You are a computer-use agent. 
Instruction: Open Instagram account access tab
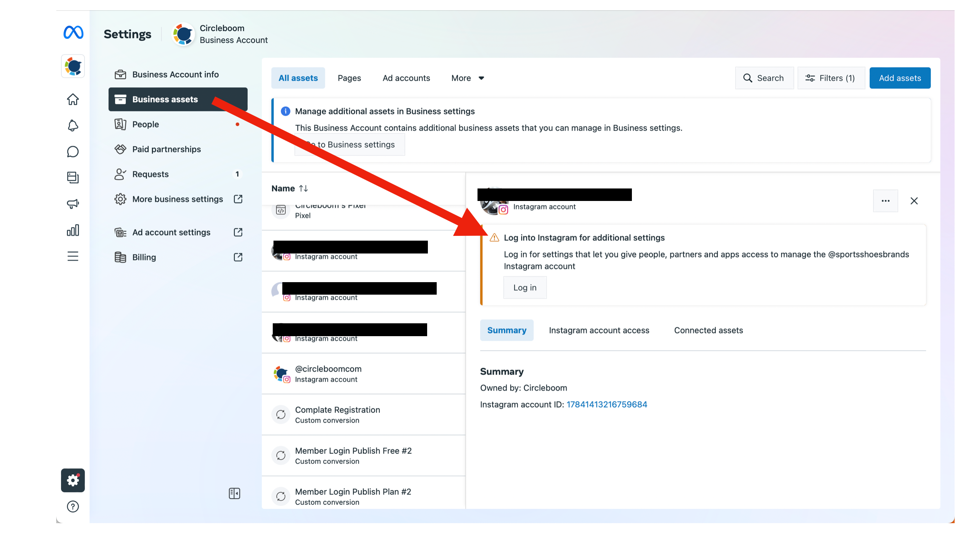pyautogui.click(x=599, y=330)
